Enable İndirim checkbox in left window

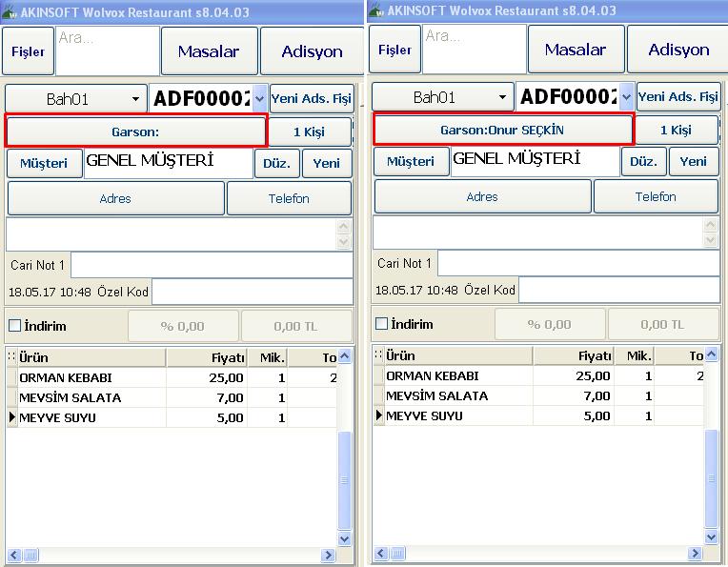pos(15,326)
